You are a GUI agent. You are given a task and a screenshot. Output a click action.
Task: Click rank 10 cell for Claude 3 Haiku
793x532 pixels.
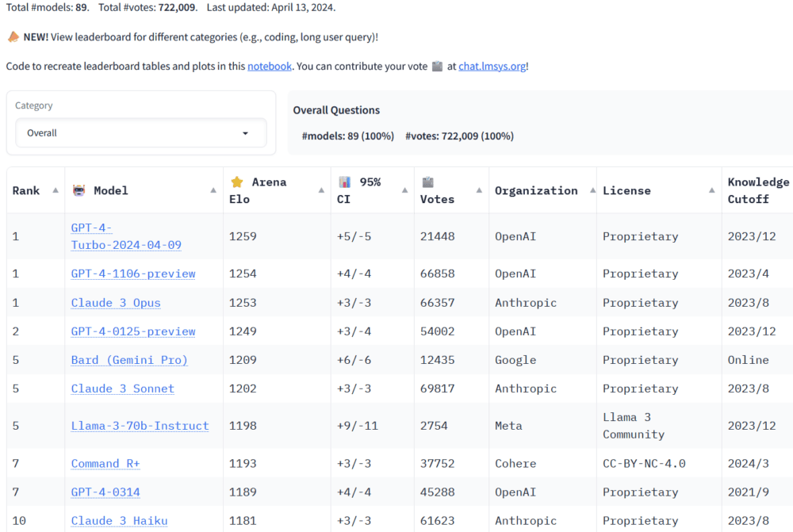tap(19, 521)
